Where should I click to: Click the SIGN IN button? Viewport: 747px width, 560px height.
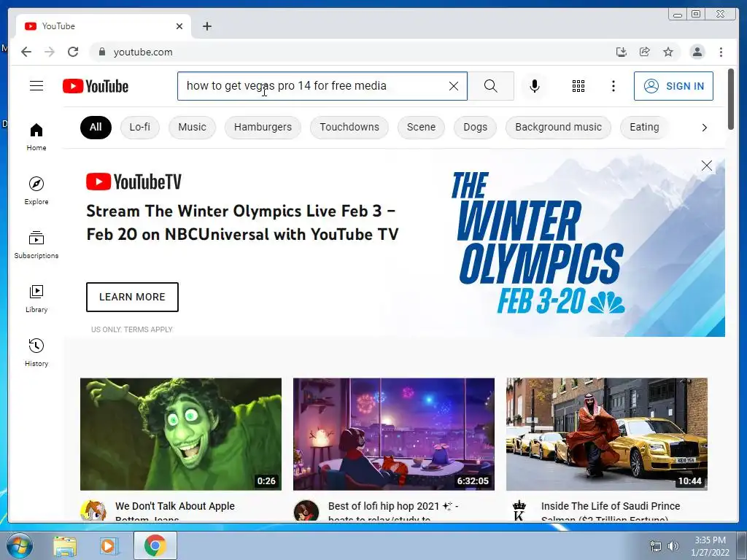pyautogui.click(x=673, y=86)
